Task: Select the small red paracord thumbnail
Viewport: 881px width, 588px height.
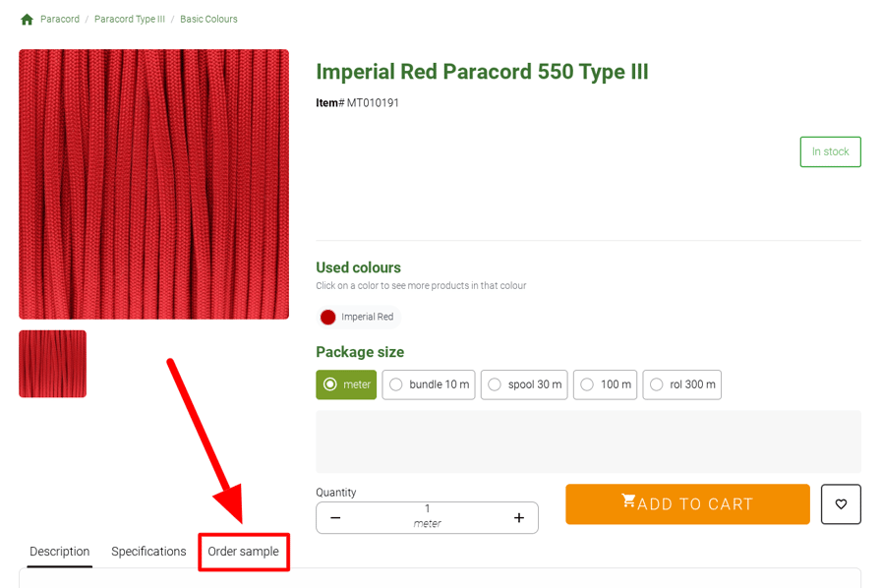Action: [53, 364]
